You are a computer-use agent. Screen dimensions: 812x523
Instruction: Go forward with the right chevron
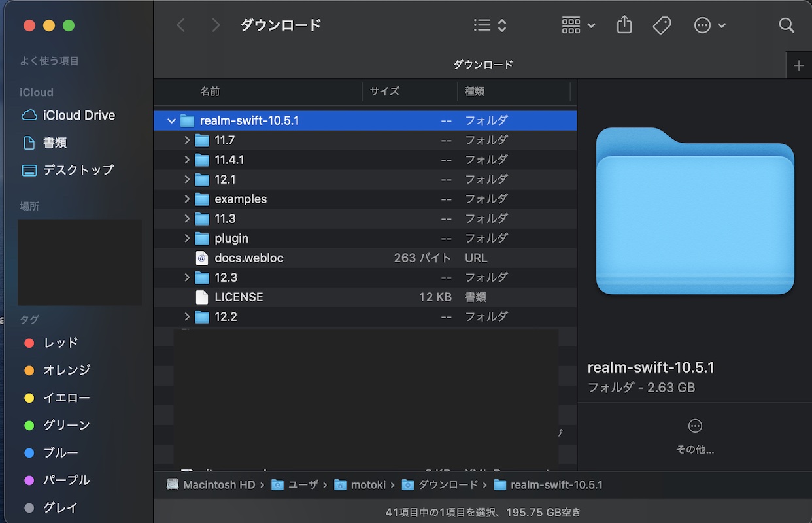[x=216, y=25]
